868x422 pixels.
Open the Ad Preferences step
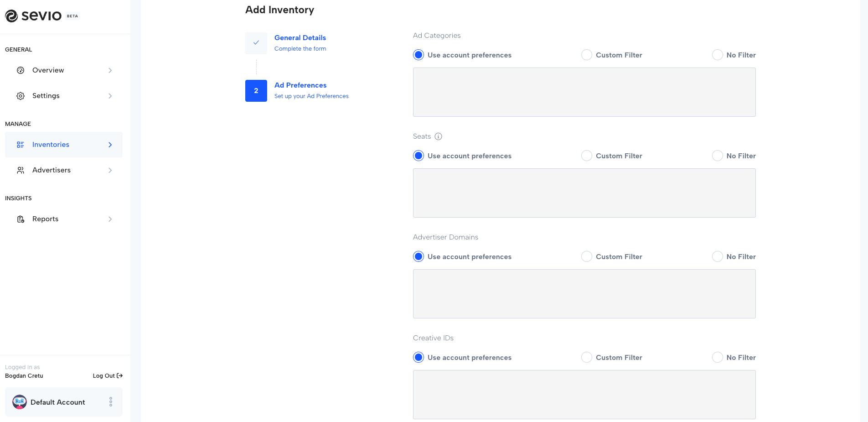(x=300, y=85)
